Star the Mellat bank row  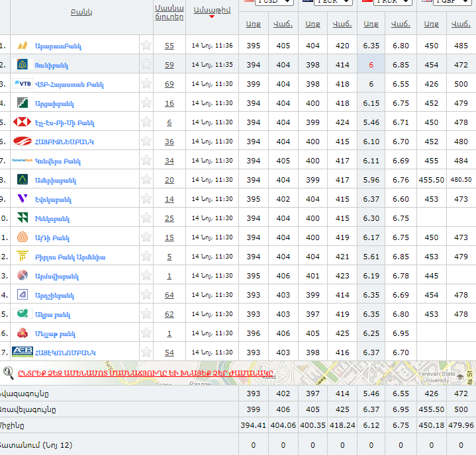(146, 333)
